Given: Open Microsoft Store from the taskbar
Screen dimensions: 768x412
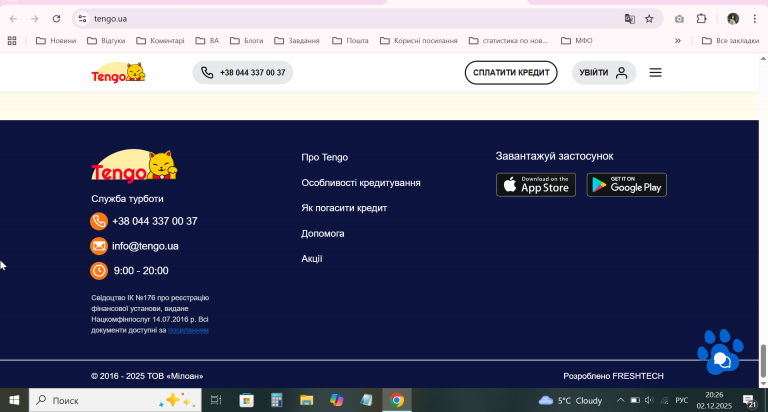Looking at the screenshot, I should [246, 400].
